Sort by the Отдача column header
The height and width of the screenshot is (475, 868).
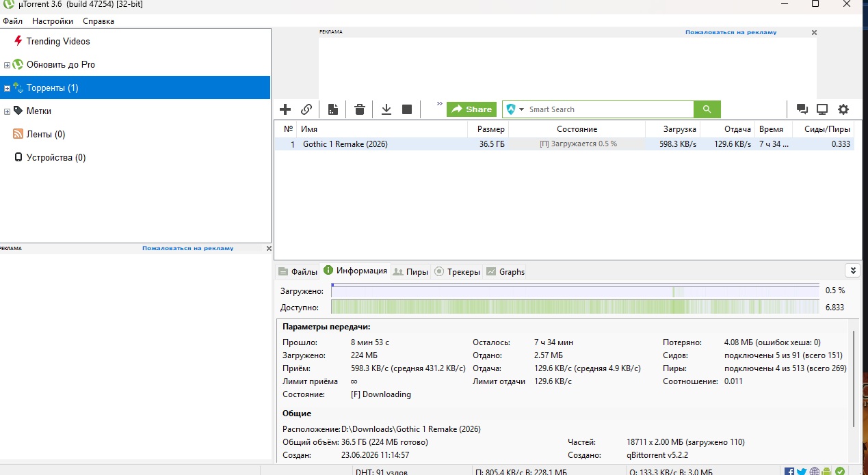point(727,129)
